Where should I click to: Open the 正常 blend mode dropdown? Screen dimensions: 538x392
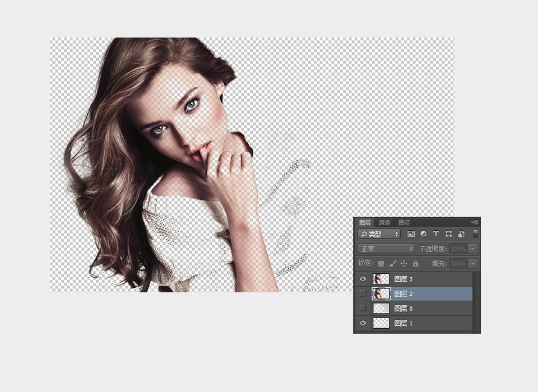[386, 249]
